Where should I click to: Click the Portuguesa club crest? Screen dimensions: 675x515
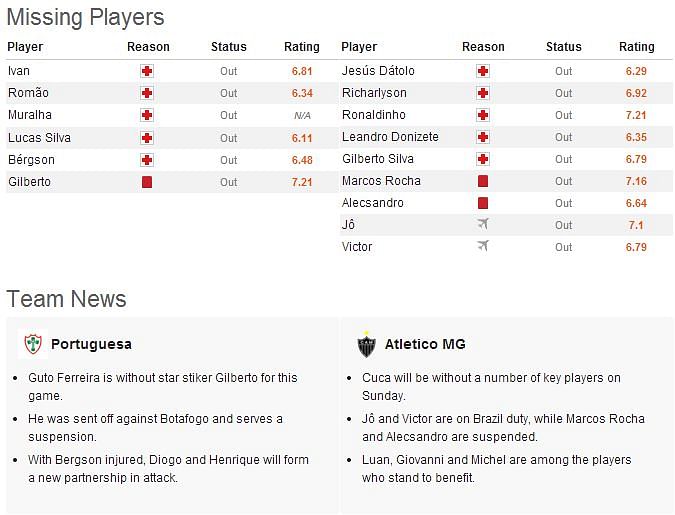33,344
